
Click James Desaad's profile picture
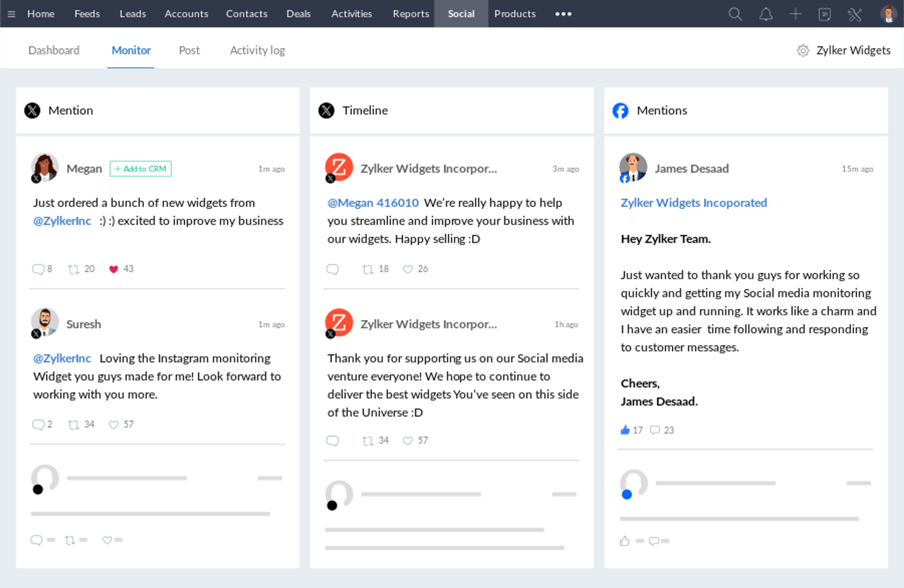click(633, 167)
